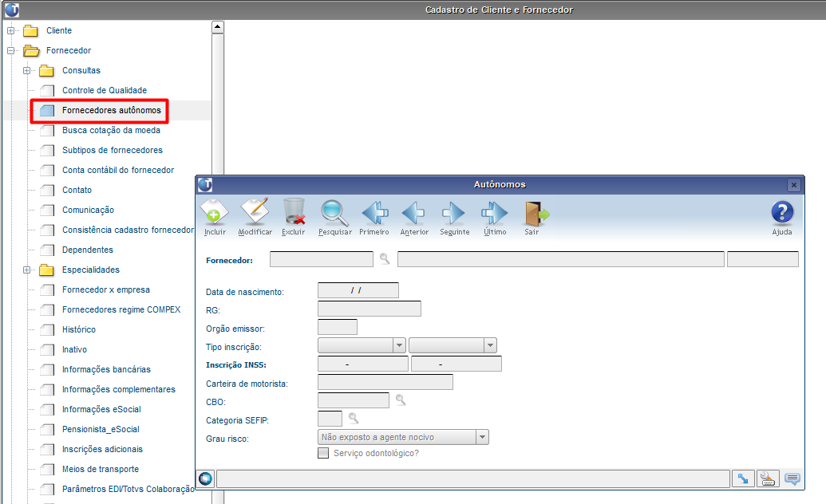The width and height of the screenshot is (826, 504).
Task: Click the main window app logo icon
Action: [12, 10]
